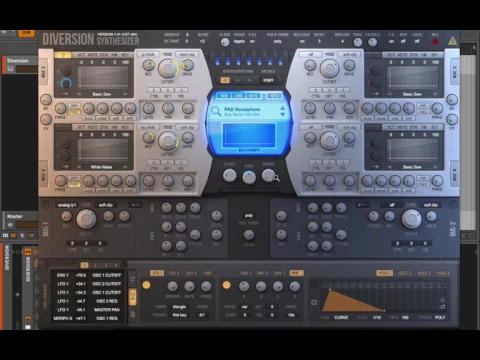Toggle the envelope yellow power button

pyautogui.click(x=226, y=285)
